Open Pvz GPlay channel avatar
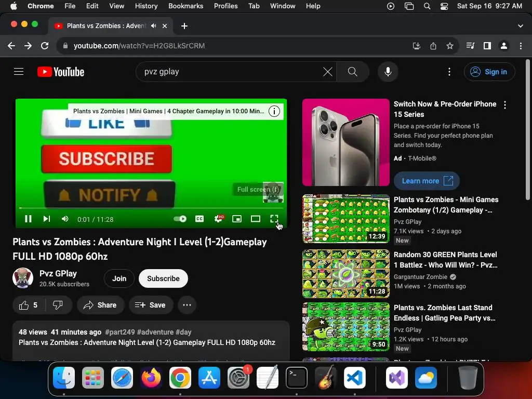The width and height of the screenshot is (532, 399). click(23, 278)
